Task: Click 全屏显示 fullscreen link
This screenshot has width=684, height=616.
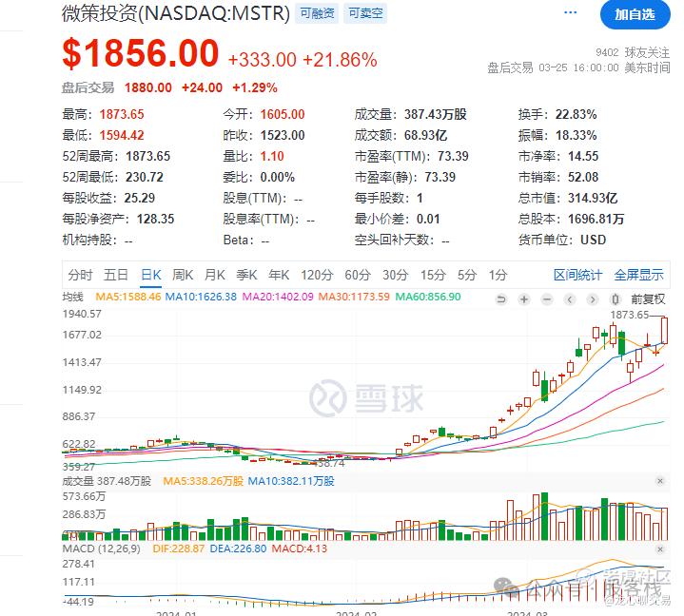Action: click(x=638, y=275)
